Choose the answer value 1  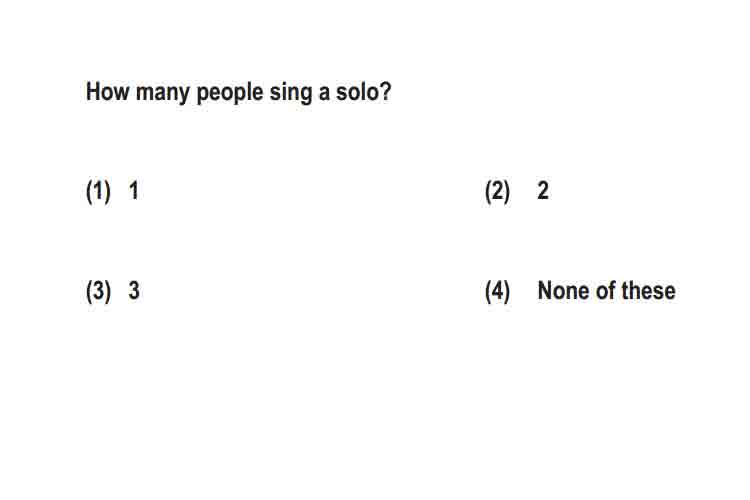pos(133,190)
